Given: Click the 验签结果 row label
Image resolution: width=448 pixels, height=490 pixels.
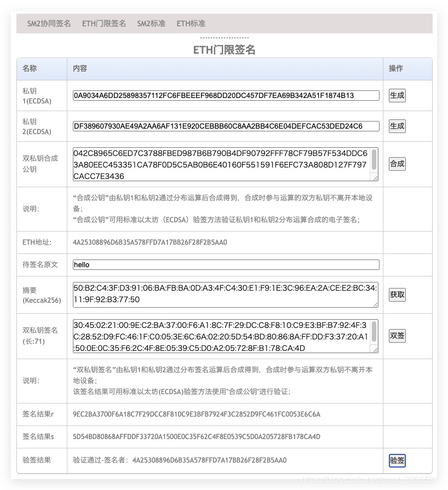Looking at the screenshot, I should [37, 460].
